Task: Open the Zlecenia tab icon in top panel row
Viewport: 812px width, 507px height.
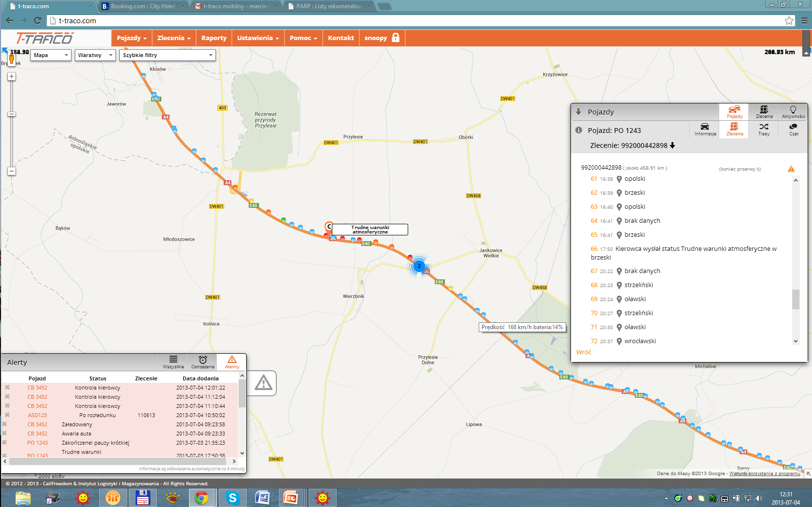Action: point(764,112)
